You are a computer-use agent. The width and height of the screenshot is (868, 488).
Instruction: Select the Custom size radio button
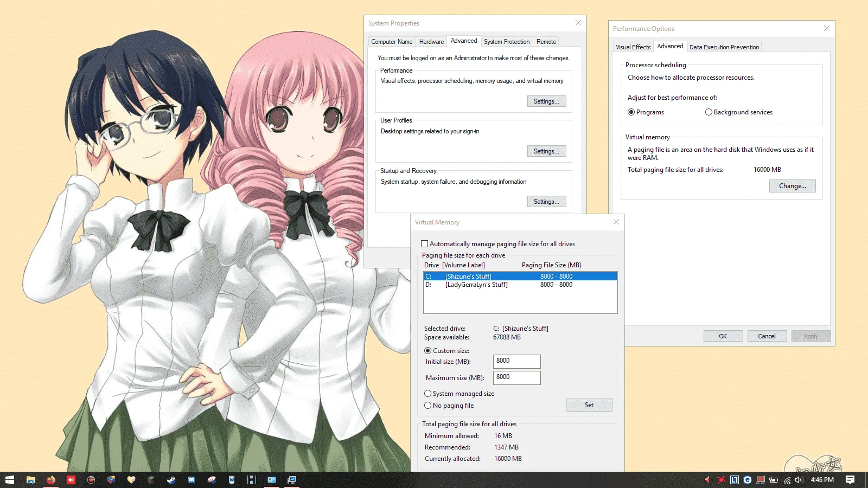click(x=428, y=351)
